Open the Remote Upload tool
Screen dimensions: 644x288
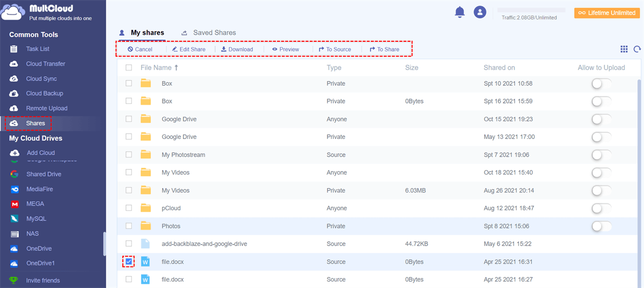coord(47,108)
